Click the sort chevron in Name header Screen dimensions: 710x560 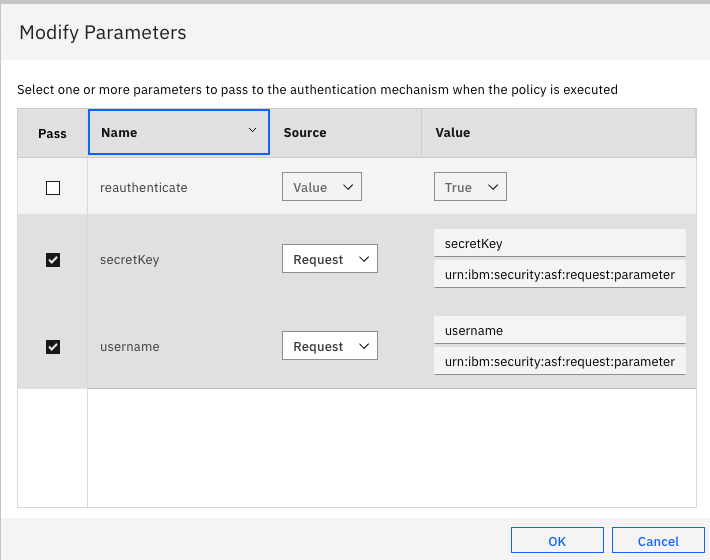click(252, 131)
